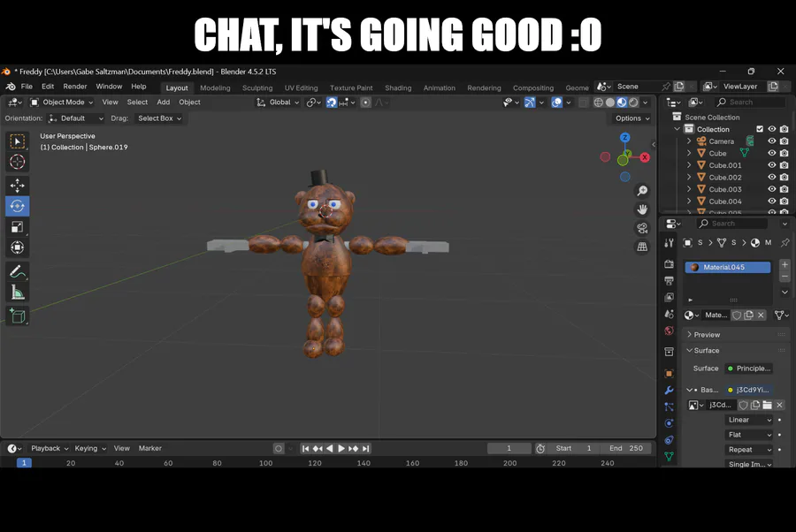Open the World properties globe tab
This screenshot has width=796, height=532.
tap(670, 331)
